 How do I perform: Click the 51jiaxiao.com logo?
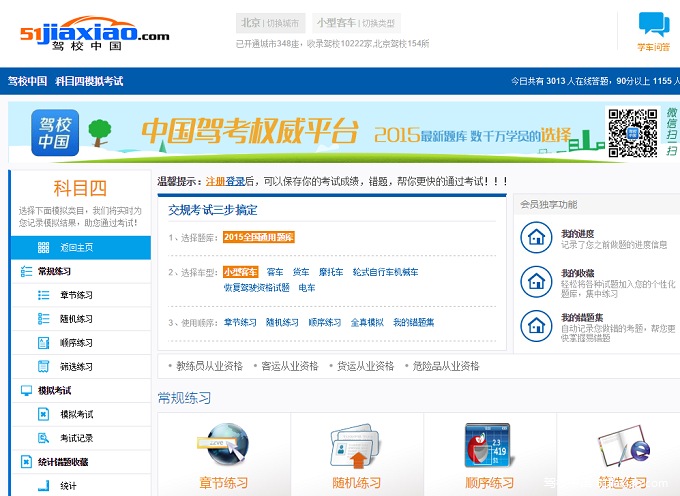(95, 33)
